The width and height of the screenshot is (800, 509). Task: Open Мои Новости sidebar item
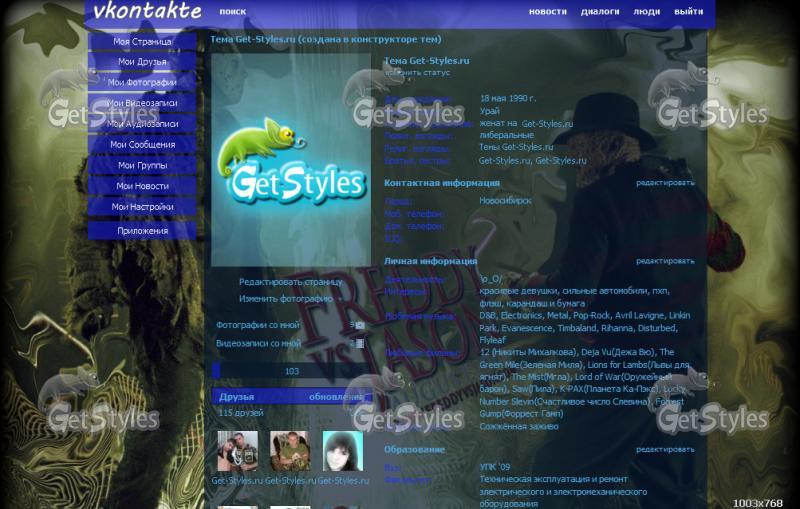142,186
